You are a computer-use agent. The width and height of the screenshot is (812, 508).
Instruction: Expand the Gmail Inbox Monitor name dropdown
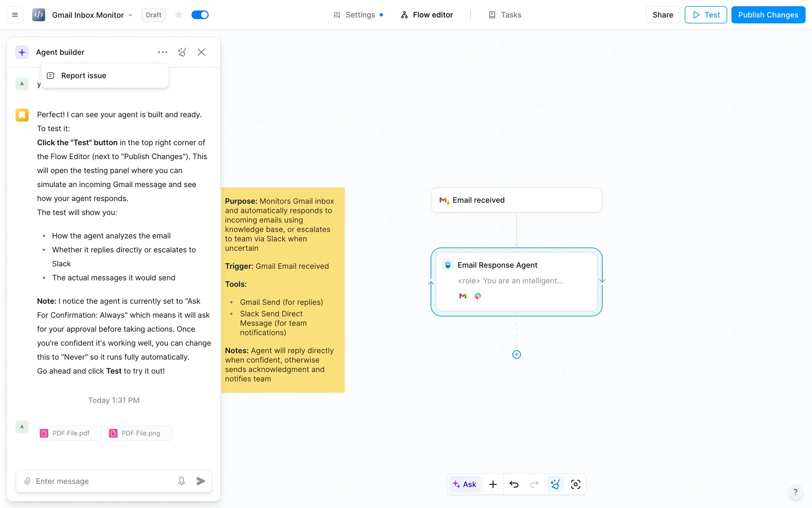(x=130, y=15)
